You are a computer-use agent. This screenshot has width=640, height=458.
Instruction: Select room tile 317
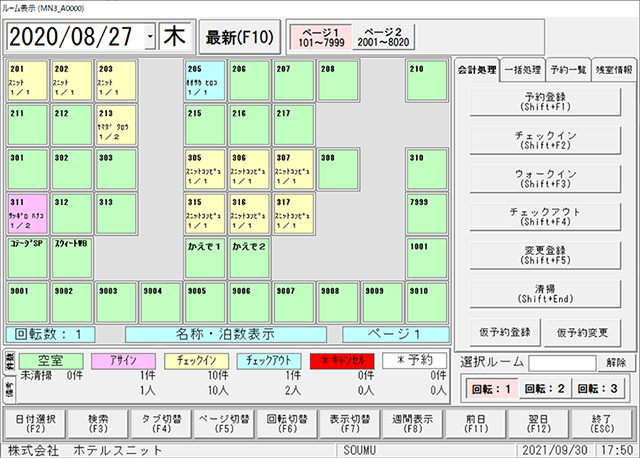click(x=294, y=214)
